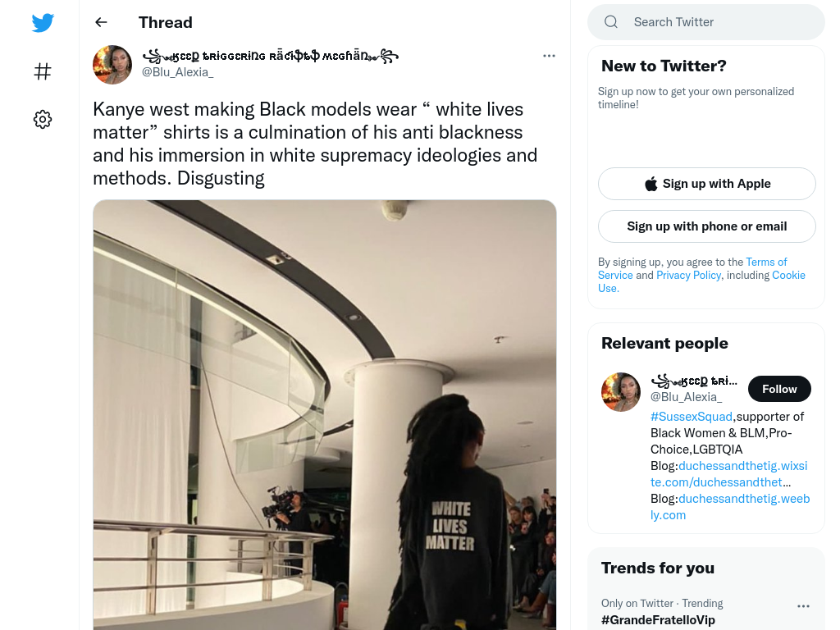
Task: Click the Twitter bird logo
Action: 43,22
